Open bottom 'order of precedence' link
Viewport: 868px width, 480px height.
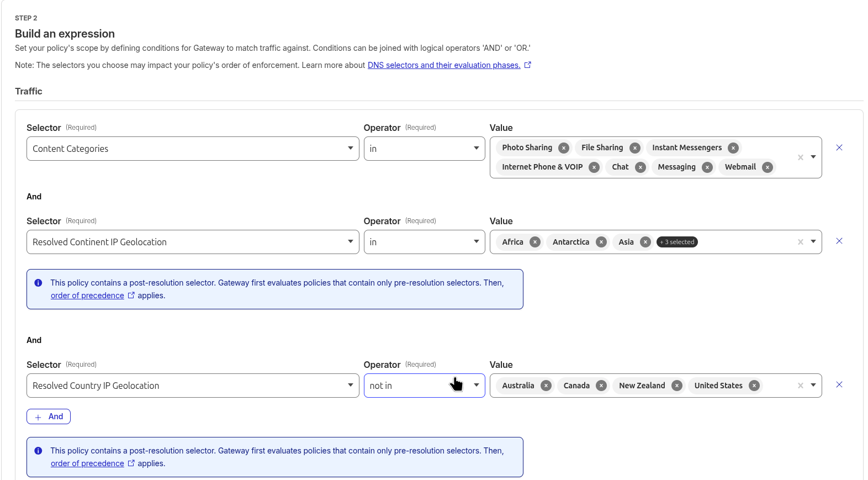87,463
